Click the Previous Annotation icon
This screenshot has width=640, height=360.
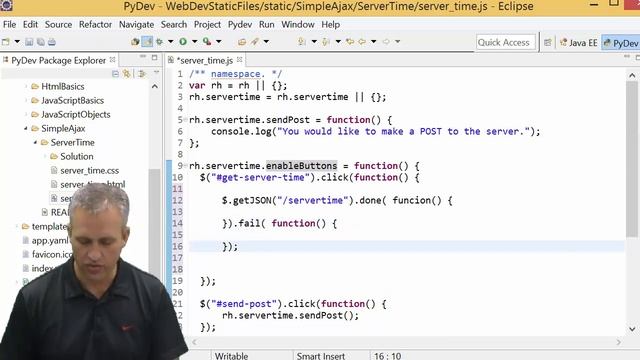326,42
